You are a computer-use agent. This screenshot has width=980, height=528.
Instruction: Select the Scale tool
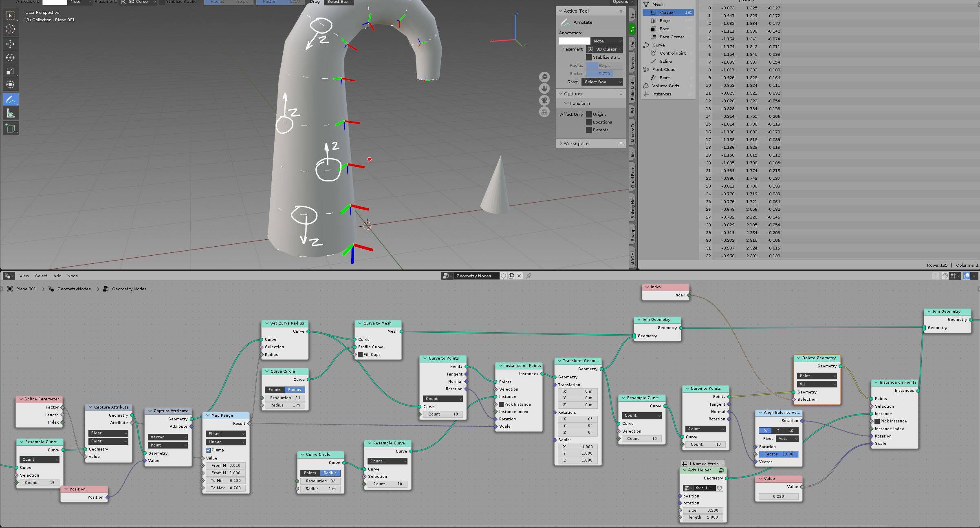[x=10, y=71]
